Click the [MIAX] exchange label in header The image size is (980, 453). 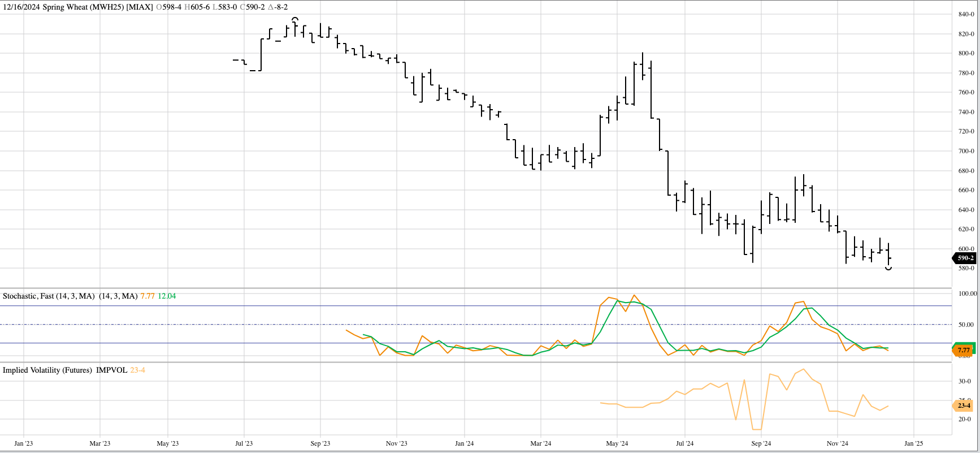(x=140, y=7)
